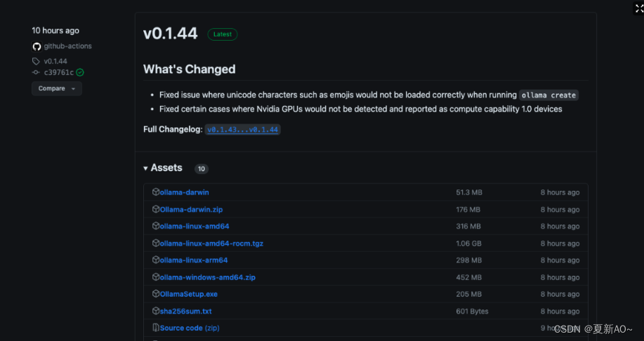Viewport: 644px width, 341px height.
Task: Click the Assets count badge 10
Action: click(202, 168)
